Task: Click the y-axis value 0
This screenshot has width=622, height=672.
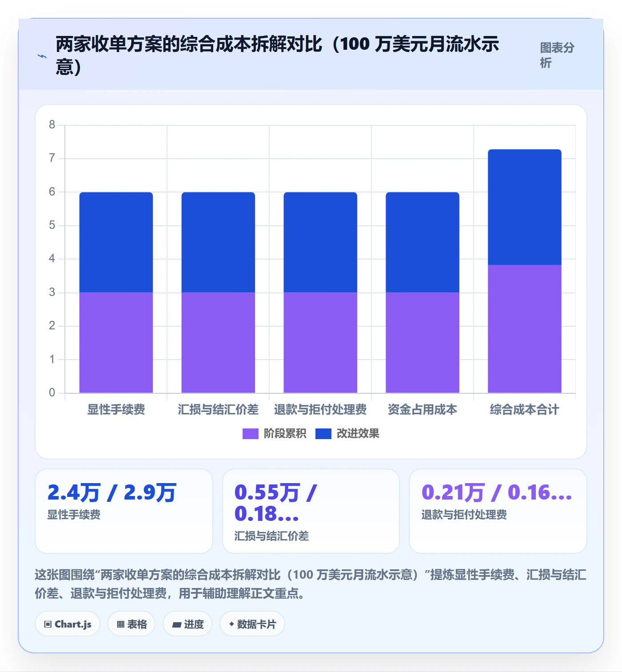Action: tap(52, 392)
